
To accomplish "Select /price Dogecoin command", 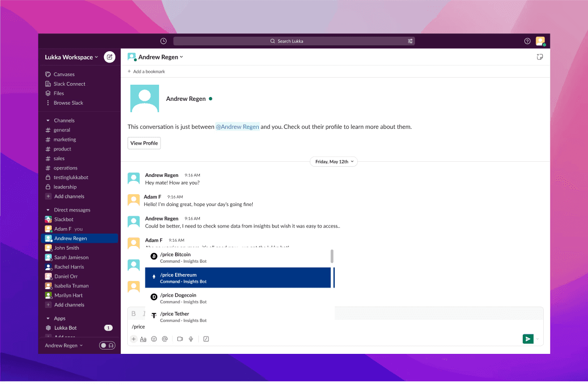I will click(238, 298).
